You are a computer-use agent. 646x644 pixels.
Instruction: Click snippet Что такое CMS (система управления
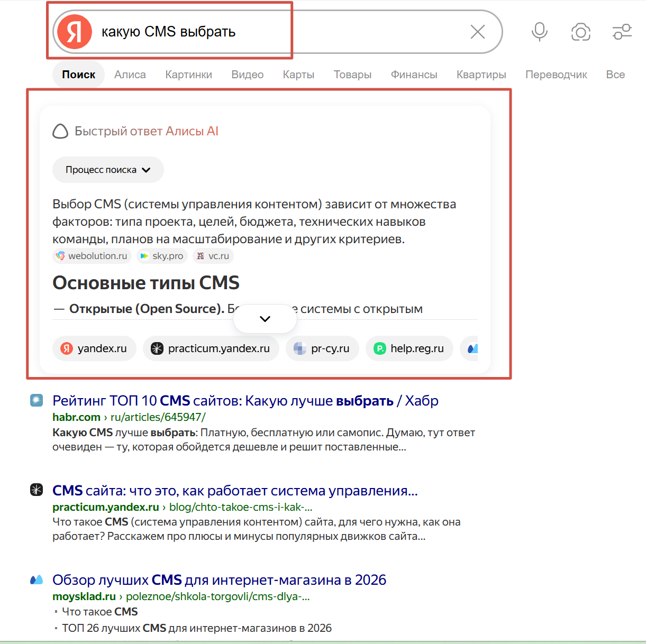pyautogui.click(x=257, y=529)
